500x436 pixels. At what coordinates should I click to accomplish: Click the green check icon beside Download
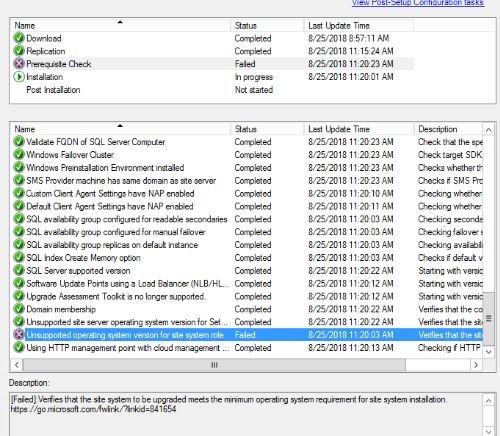click(19, 38)
